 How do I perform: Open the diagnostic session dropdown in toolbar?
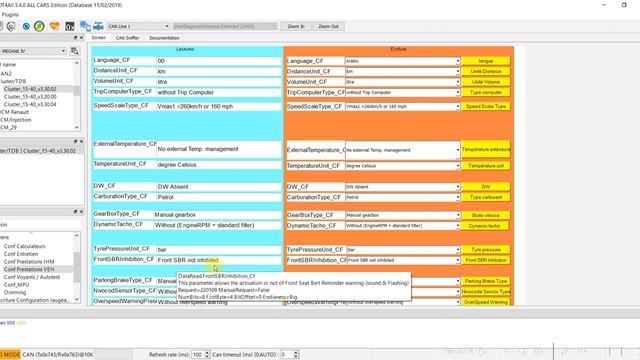coord(225,26)
